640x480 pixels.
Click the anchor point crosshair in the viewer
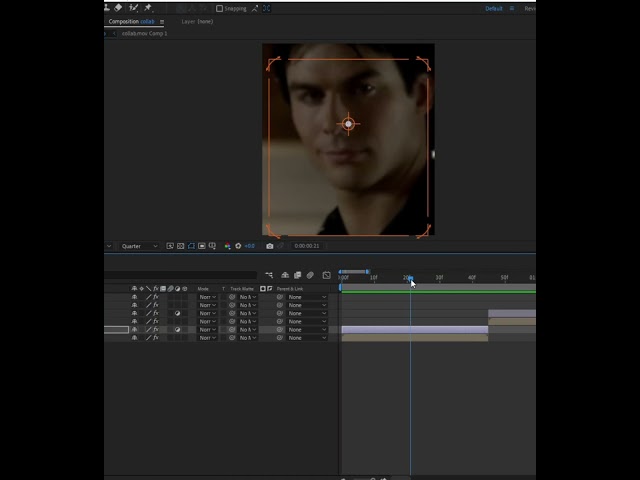(348, 124)
